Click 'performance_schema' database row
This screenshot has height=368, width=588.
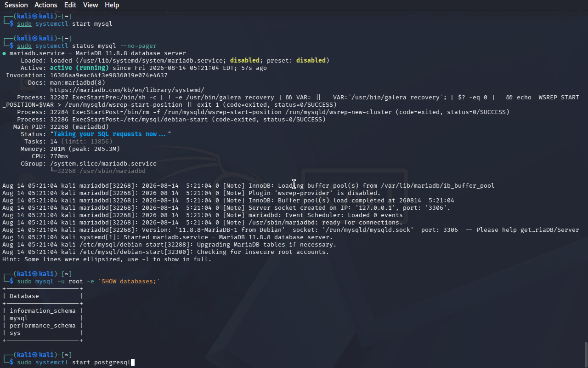[x=42, y=326]
